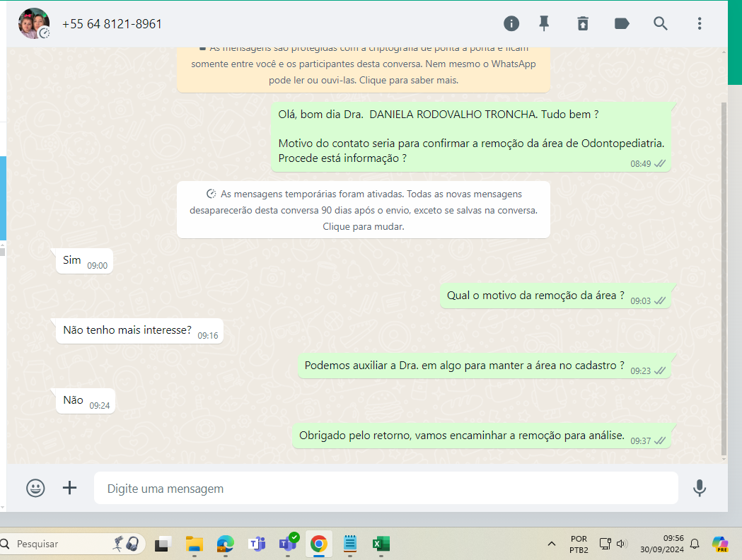This screenshot has width=742, height=560.
Task: Click the POR PTB2 language indicator
Action: (579, 544)
